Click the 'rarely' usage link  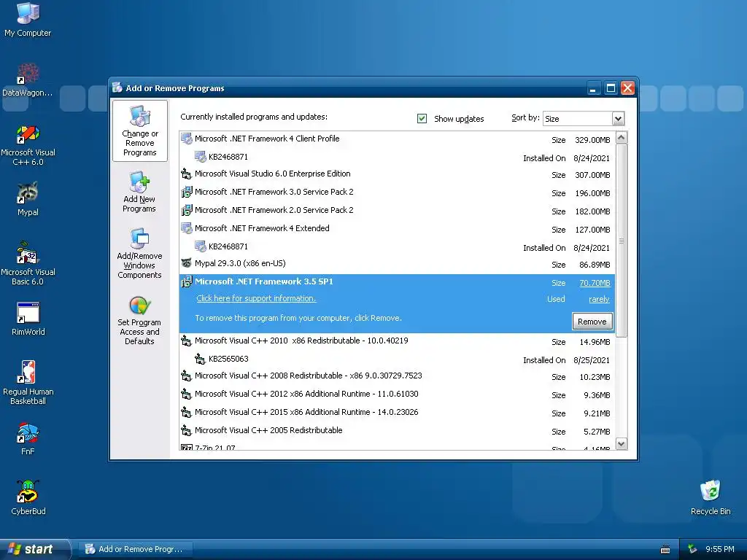[599, 299]
